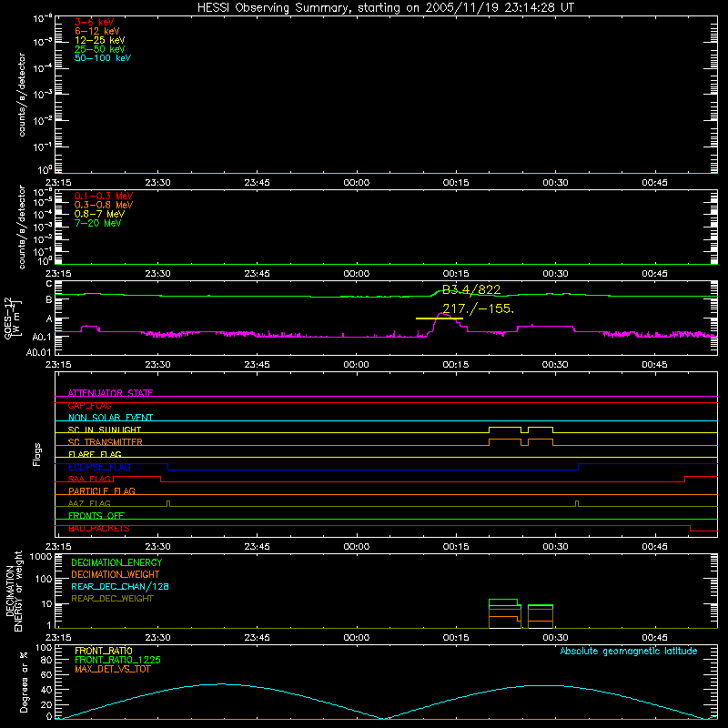
Task: Select the FLARE_FLAG label
Action: click(x=95, y=454)
